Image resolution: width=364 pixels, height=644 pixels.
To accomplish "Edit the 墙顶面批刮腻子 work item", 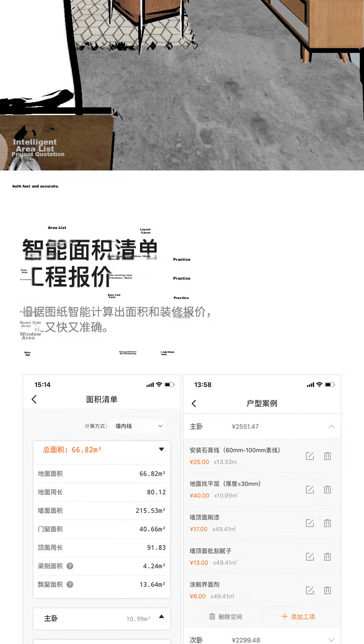I will (310, 557).
